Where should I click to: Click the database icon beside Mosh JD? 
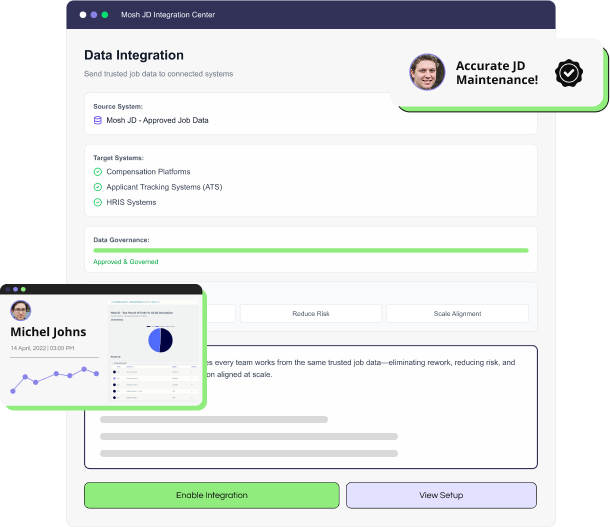tap(97, 120)
